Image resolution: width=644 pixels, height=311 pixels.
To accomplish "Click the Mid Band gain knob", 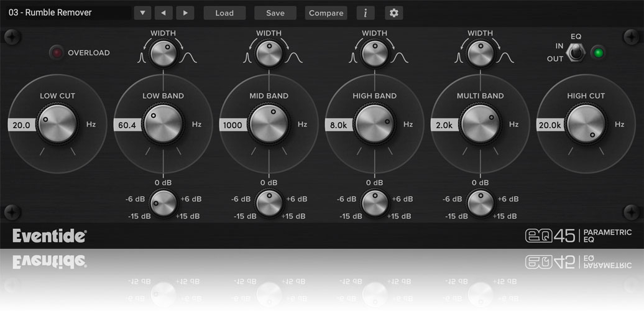I will coord(269,203).
